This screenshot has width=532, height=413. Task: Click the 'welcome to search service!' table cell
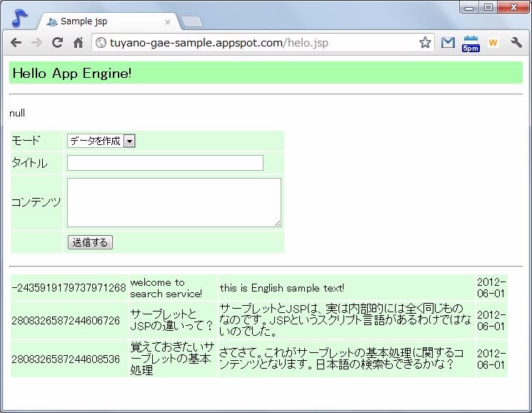pos(173,288)
